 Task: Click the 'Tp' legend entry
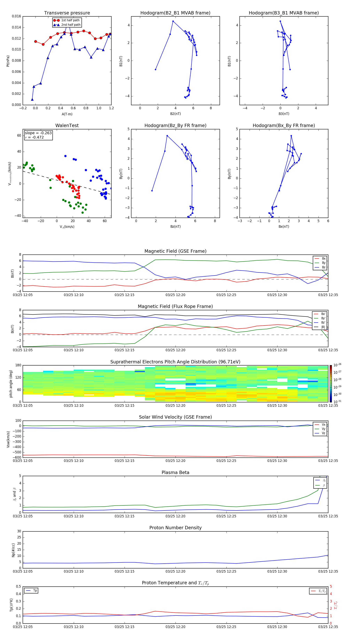31,591
